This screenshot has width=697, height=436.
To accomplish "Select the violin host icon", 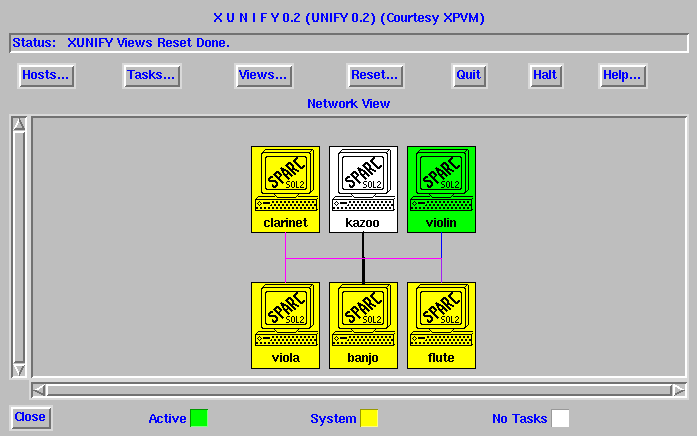I will 441,189.
